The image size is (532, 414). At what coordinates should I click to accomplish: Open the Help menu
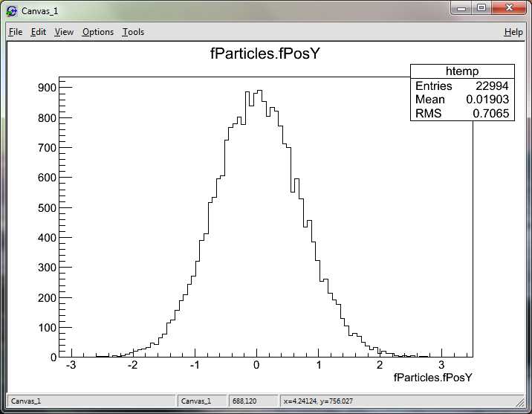coord(513,32)
